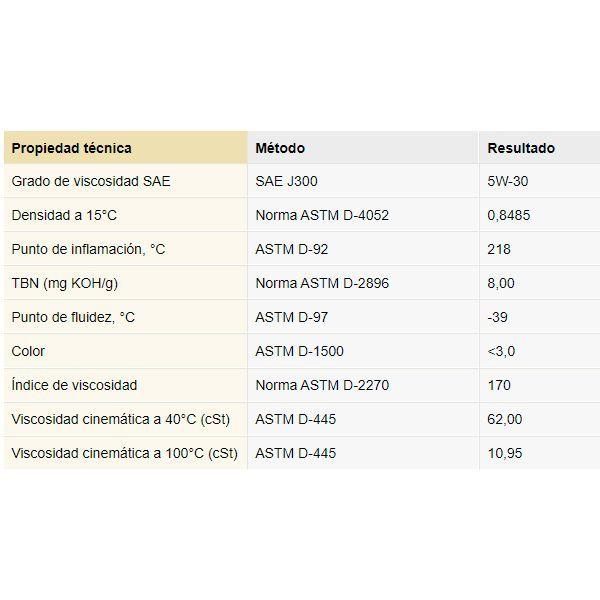
Task: Click 'Norma ASTM D-4052' method text
Action: click(322, 215)
